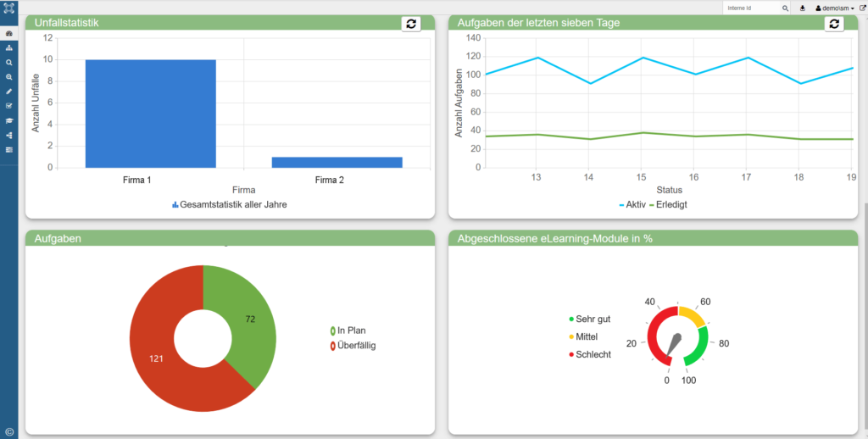Open the demo\sm user dropdown

(835, 8)
